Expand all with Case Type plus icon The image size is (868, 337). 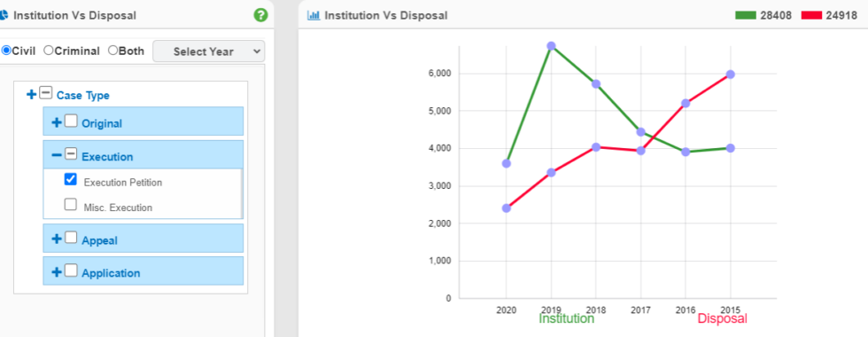click(x=32, y=95)
